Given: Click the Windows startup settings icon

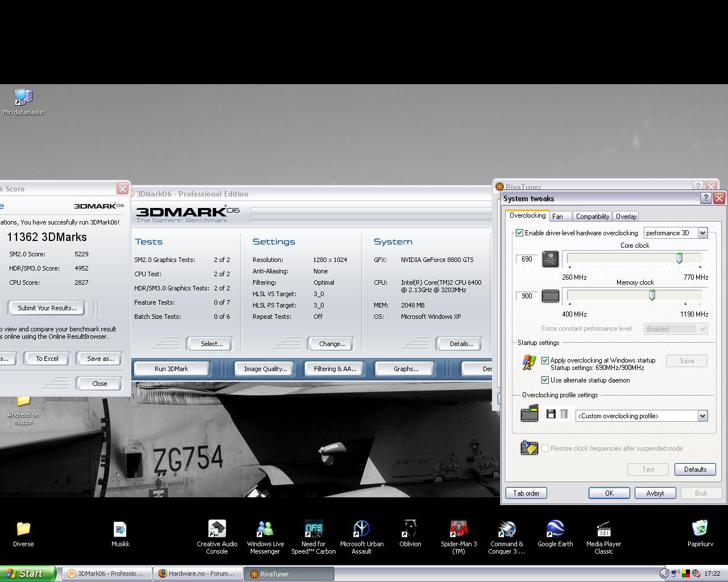Looking at the screenshot, I should tap(529, 363).
